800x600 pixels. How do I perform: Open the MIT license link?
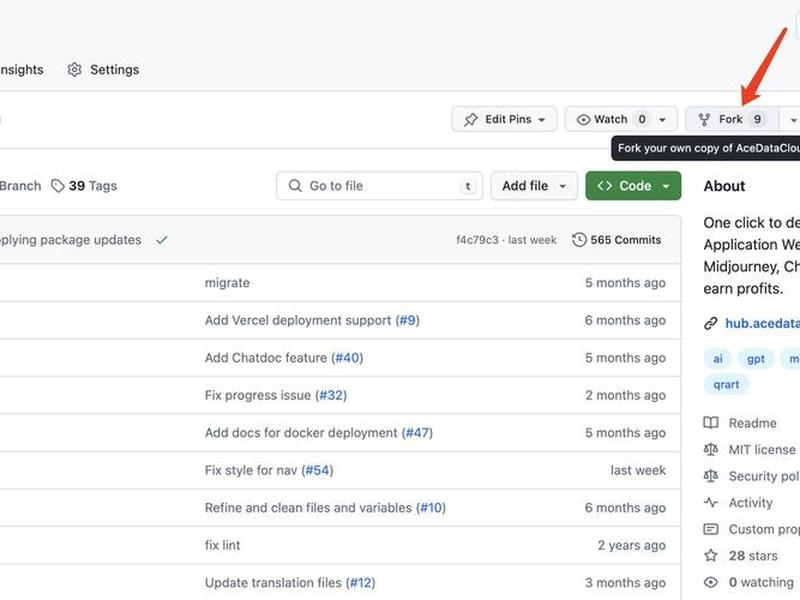tap(762, 449)
